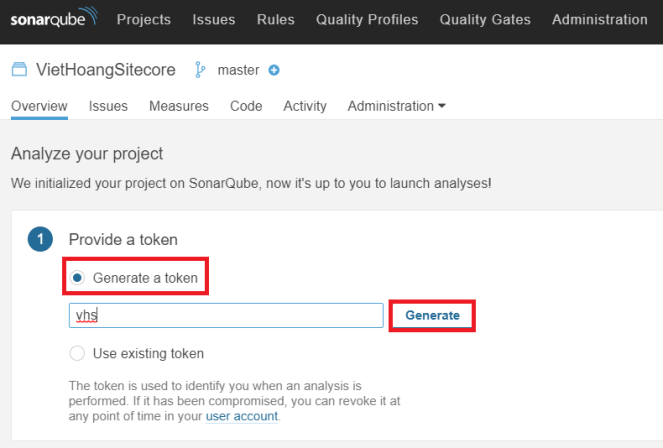Select the Use existing token radio button
Viewport: 663px width, 448px height.
pos(77,353)
